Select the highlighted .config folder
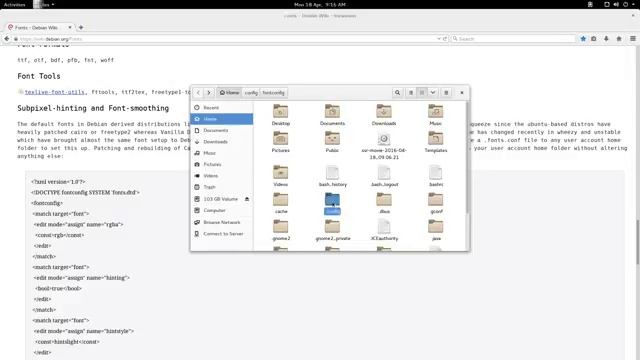 (x=332, y=200)
